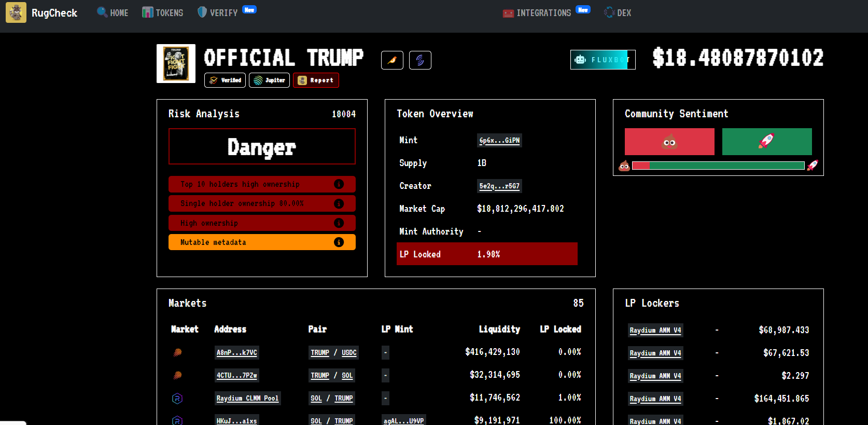Image resolution: width=868 pixels, height=425 pixels.
Task: Click the Top 10 holders high ownership risk row
Action: tap(262, 184)
